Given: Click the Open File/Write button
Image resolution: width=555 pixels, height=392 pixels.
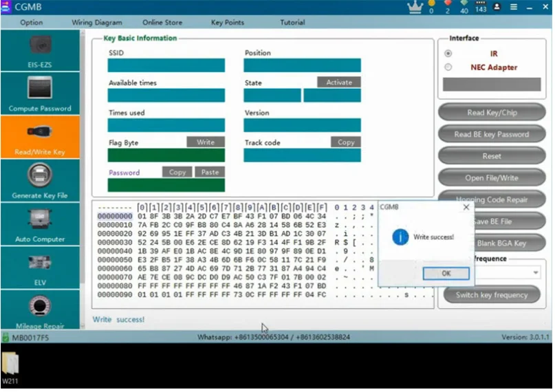Looking at the screenshot, I should (x=492, y=178).
